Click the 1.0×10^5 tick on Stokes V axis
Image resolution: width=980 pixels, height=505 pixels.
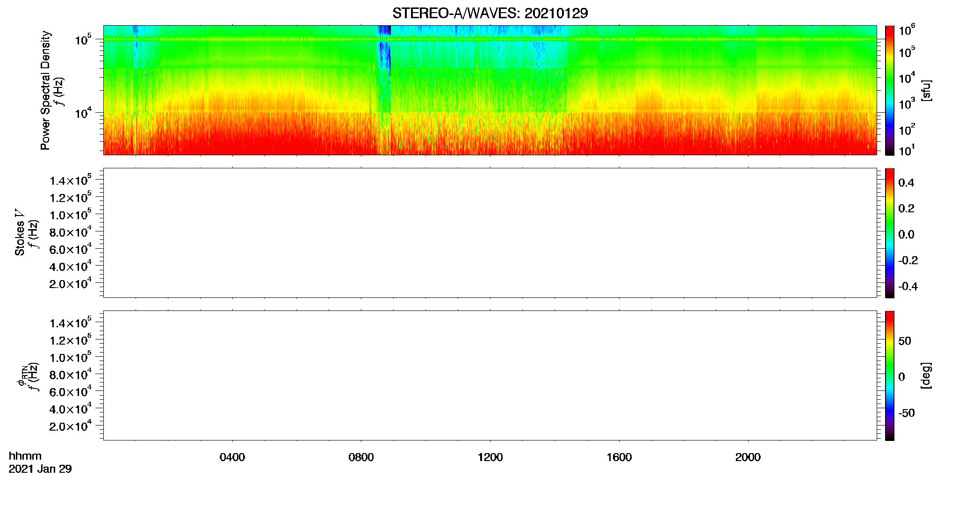point(71,215)
